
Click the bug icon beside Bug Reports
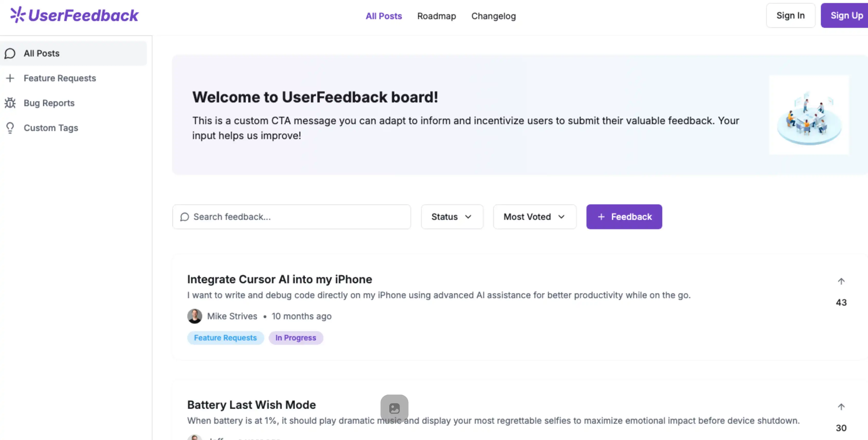(x=10, y=103)
